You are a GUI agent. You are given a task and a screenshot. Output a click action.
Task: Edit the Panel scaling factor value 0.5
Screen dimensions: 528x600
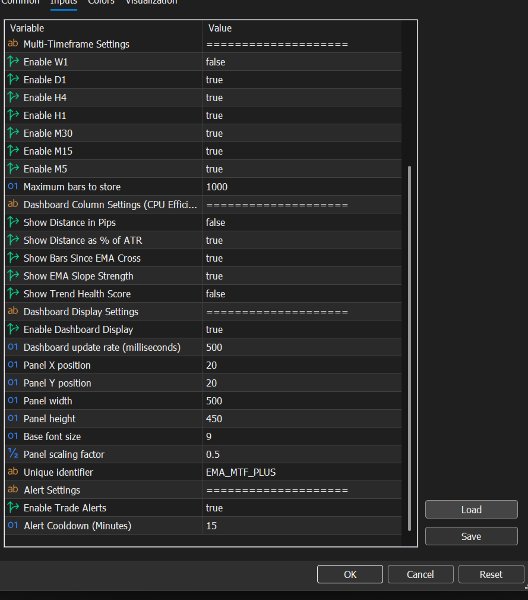tap(213, 455)
